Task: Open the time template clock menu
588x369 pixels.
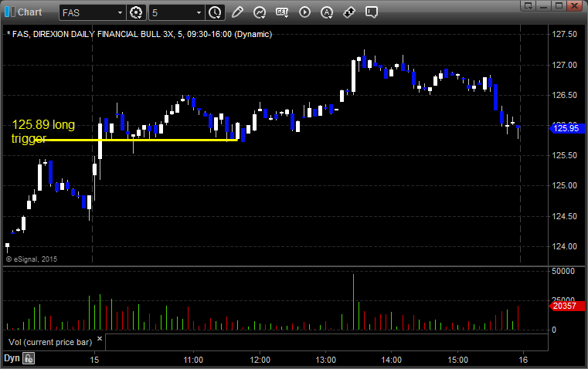Action: 216,12
